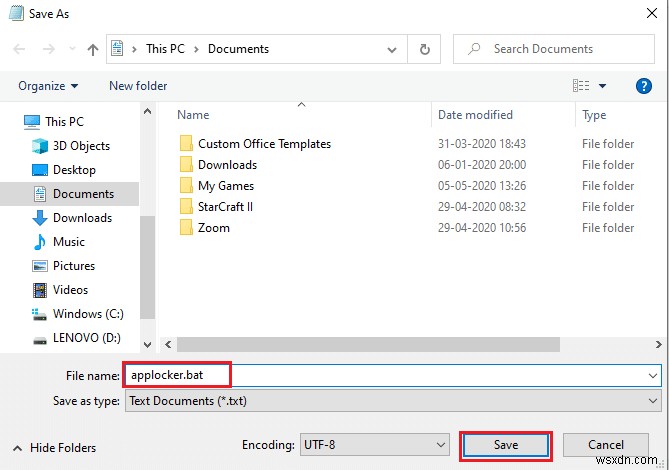
Task: Click the Cancel button
Action: pyautogui.click(x=605, y=445)
